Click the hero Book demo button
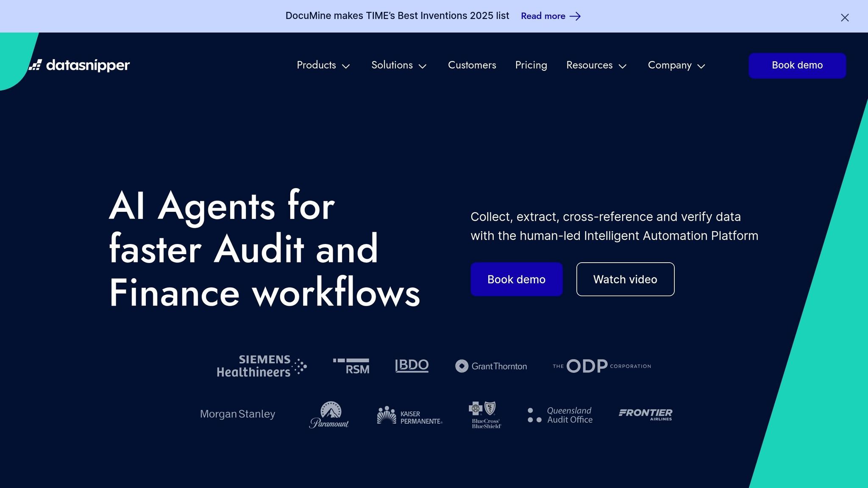The width and height of the screenshot is (868, 488). coord(516,279)
